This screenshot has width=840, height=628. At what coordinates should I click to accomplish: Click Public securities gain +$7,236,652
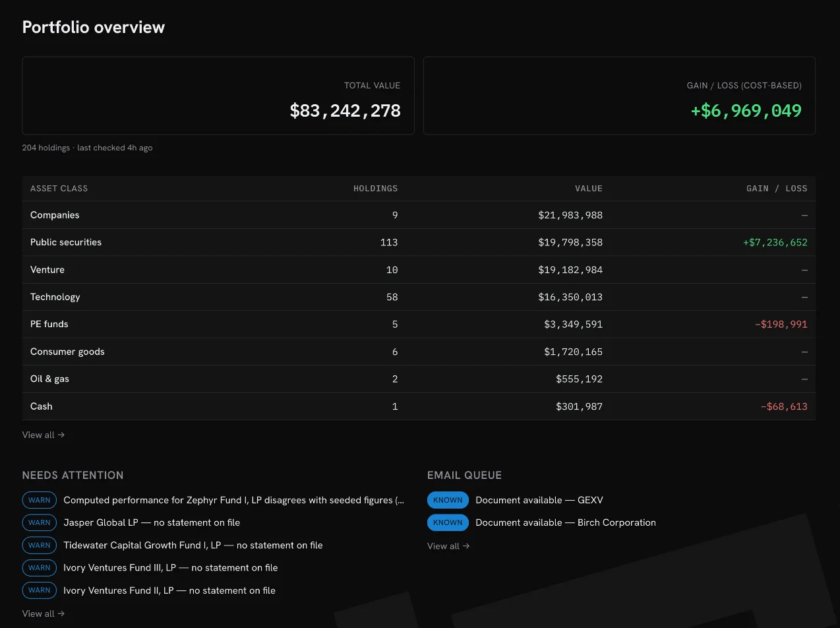[775, 242]
